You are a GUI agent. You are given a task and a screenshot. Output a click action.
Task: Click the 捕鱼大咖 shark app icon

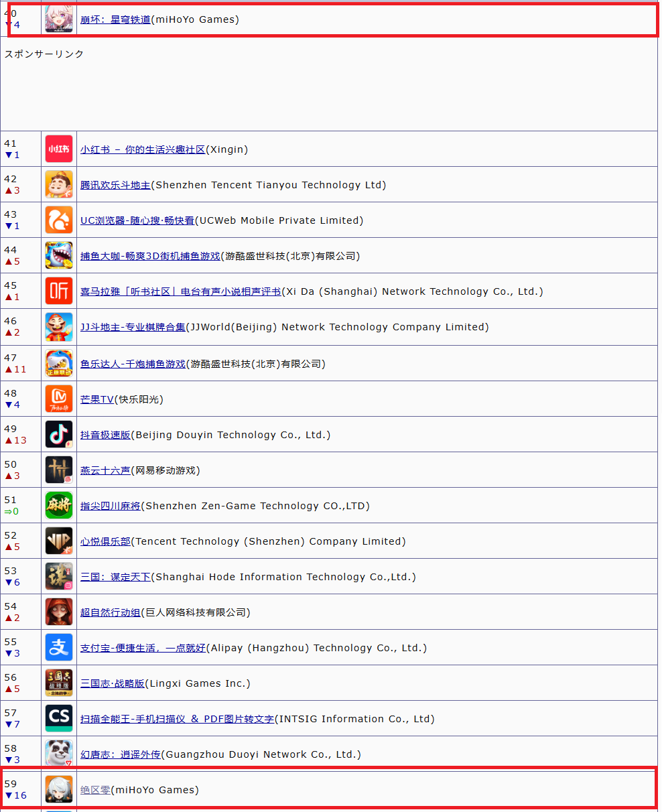tap(59, 255)
